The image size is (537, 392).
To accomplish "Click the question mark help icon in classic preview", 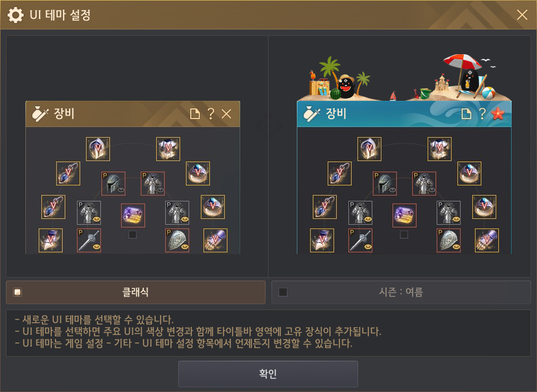I will click(211, 114).
